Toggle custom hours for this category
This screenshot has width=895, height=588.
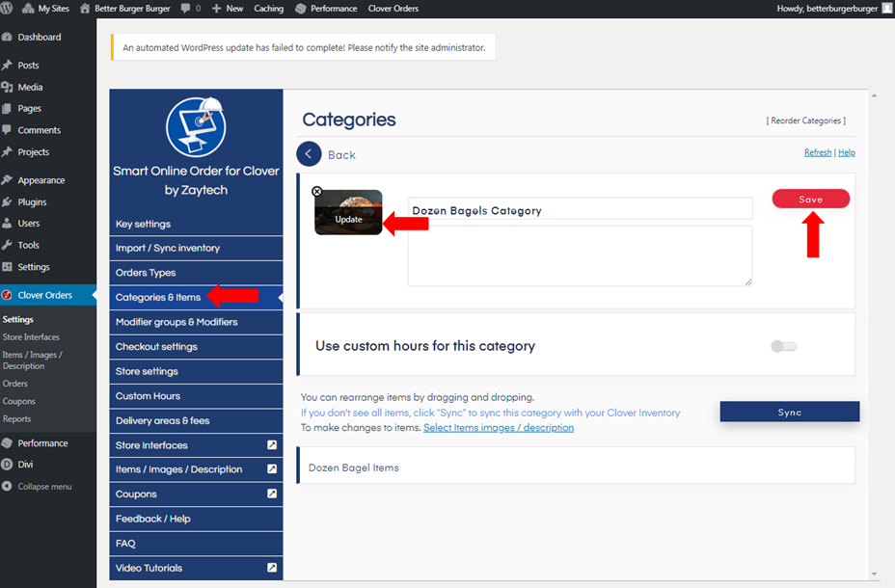[784, 346]
